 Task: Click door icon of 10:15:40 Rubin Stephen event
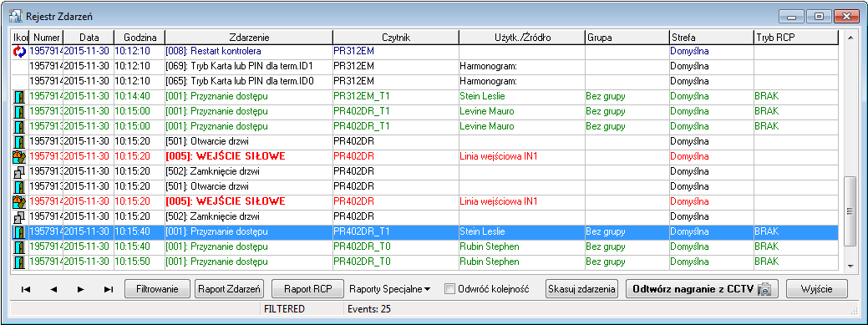[x=19, y=246]
